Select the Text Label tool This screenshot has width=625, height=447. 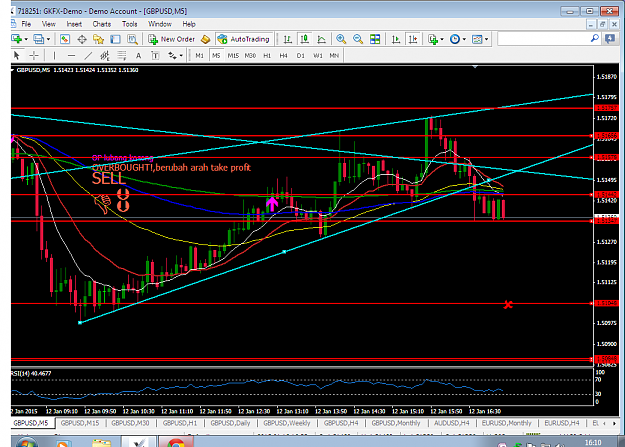point(155,55)
